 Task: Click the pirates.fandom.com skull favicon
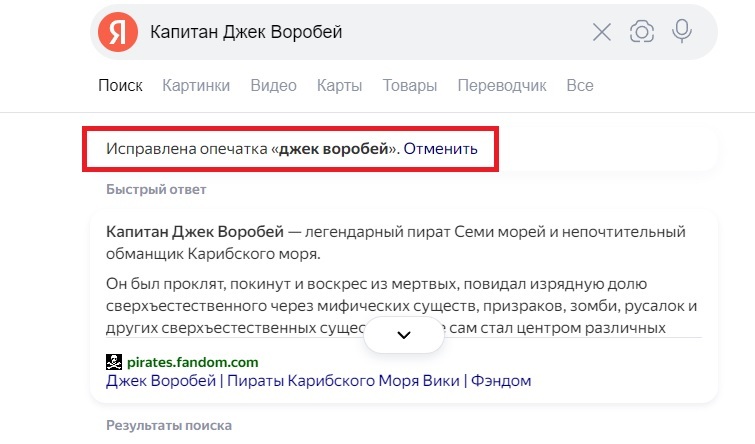point(113,362)
